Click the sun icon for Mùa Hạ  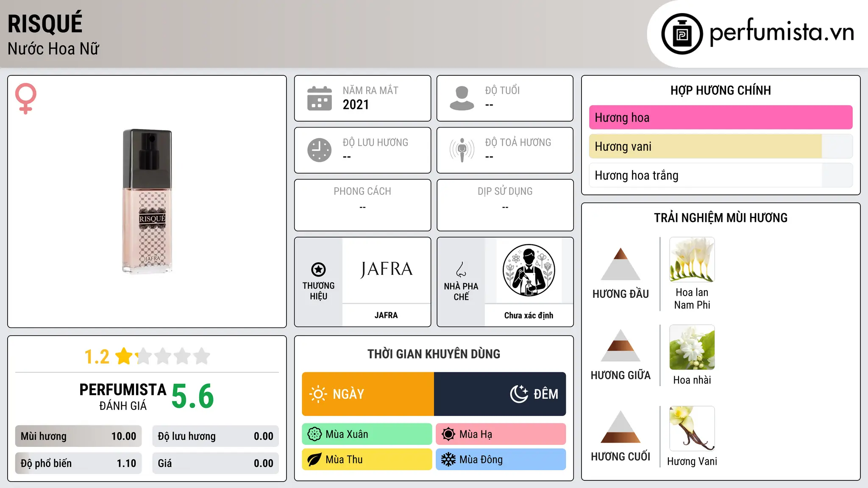coord(448,434)
